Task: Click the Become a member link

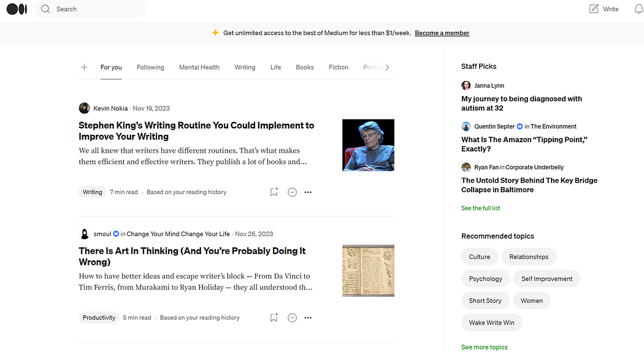Action: point(442,33)
